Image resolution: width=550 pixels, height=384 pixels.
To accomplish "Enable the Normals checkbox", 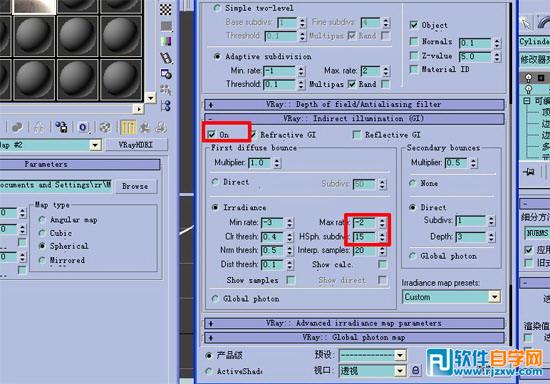I will (x=414, y=41).
